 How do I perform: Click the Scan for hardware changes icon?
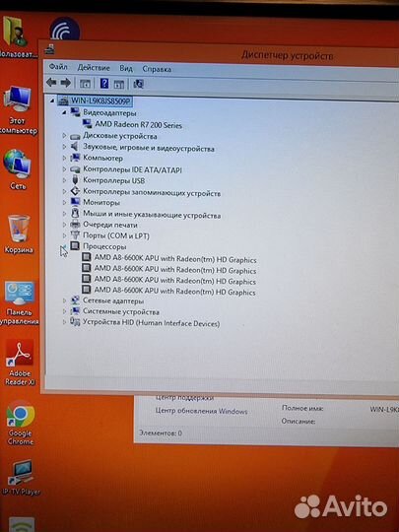tap(139, 84)
